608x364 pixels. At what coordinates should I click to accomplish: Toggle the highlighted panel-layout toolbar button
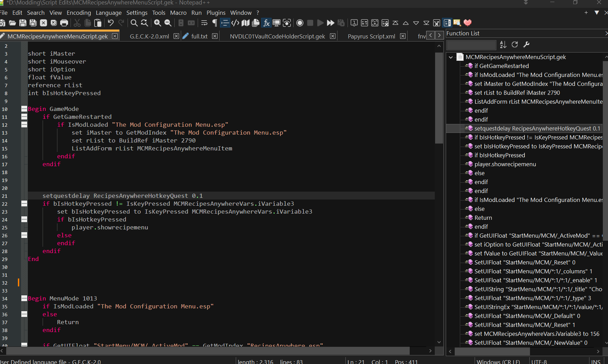pyautogui.click(x=447, y=23)
